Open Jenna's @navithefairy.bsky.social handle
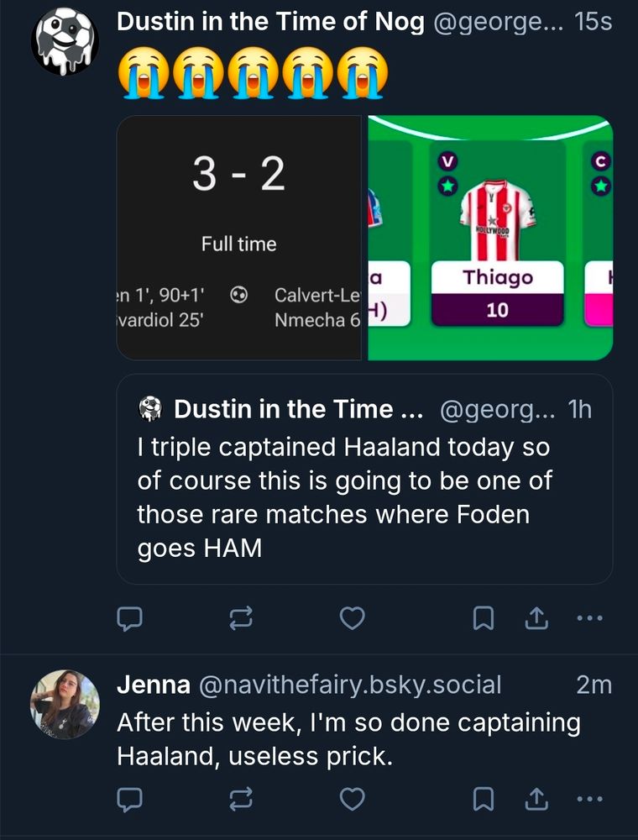Viewport: 638px width, 840px height. (348, 685)
